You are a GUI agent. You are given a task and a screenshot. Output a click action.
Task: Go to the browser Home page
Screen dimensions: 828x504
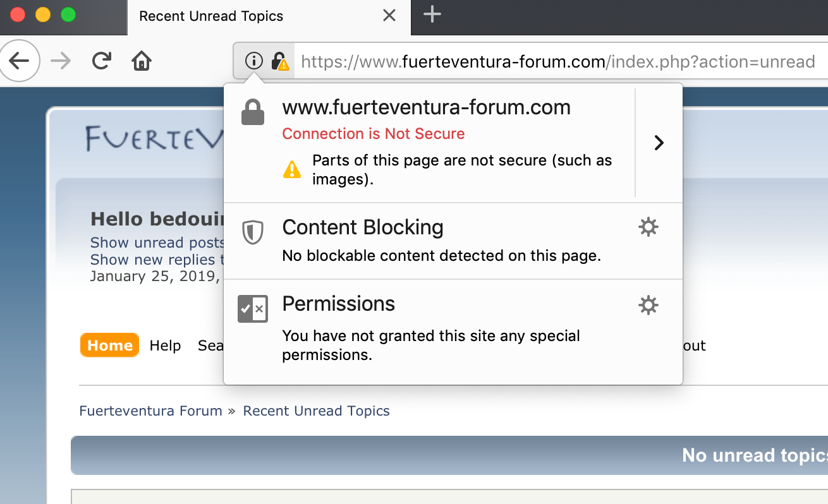pyautogui.click(x=142, y=61)
